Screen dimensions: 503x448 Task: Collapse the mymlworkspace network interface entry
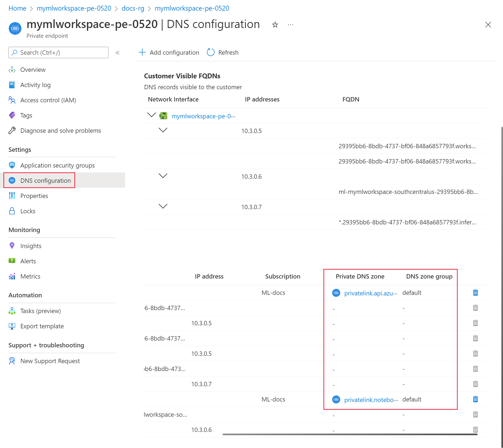click(x=151, y=115)
